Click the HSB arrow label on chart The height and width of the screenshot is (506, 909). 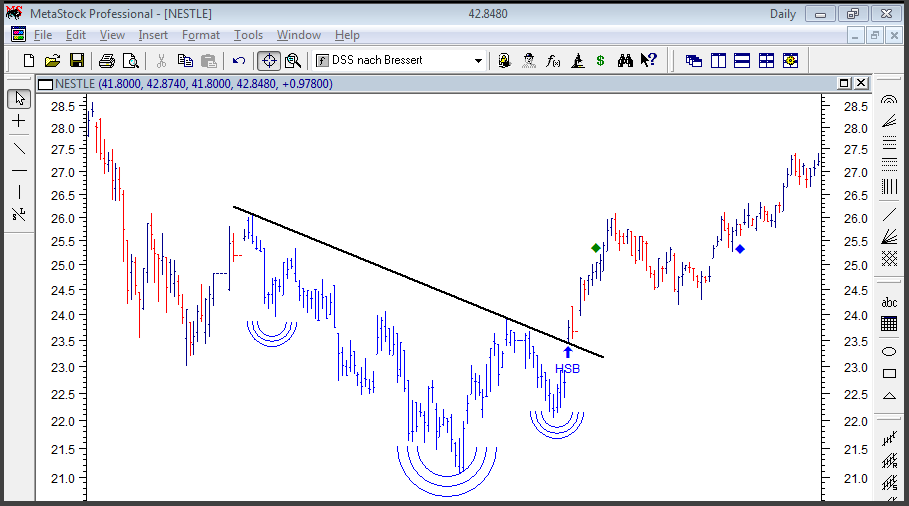click(568, 362)
